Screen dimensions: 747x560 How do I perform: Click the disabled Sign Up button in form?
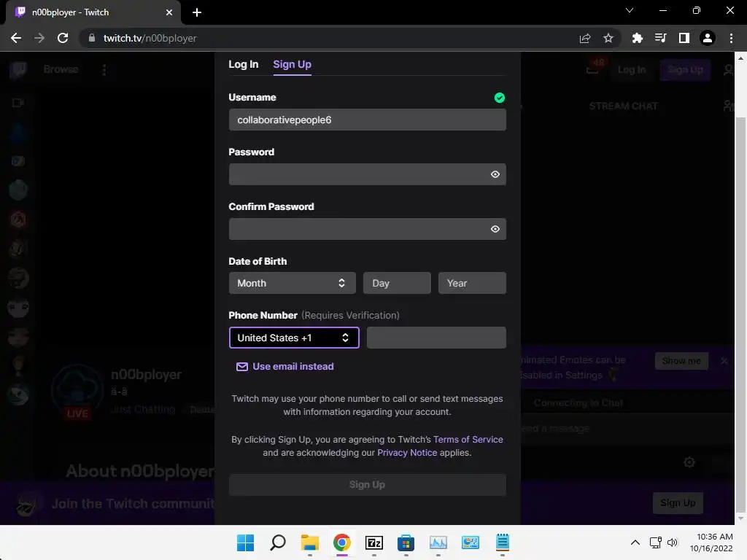[x=368, y=485]
